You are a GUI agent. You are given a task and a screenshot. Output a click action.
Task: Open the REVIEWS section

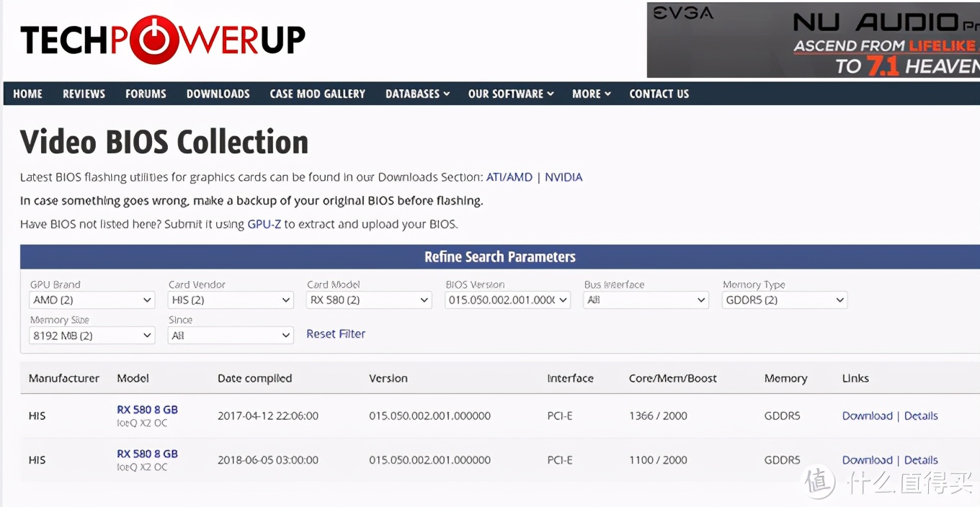click(x=84, y=94)
